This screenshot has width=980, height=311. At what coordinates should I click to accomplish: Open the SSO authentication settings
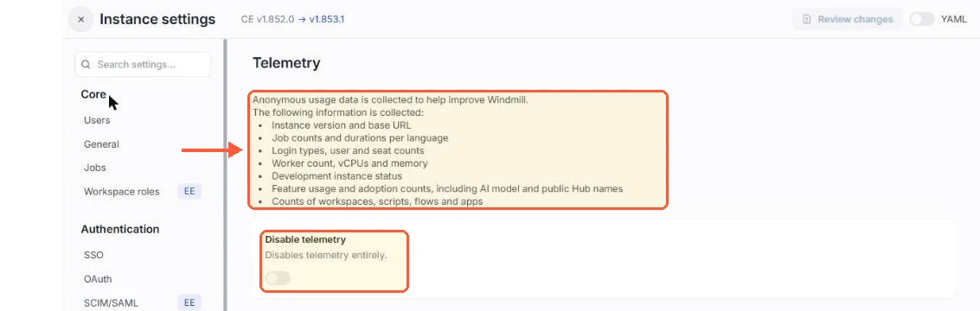click(93, 256)
